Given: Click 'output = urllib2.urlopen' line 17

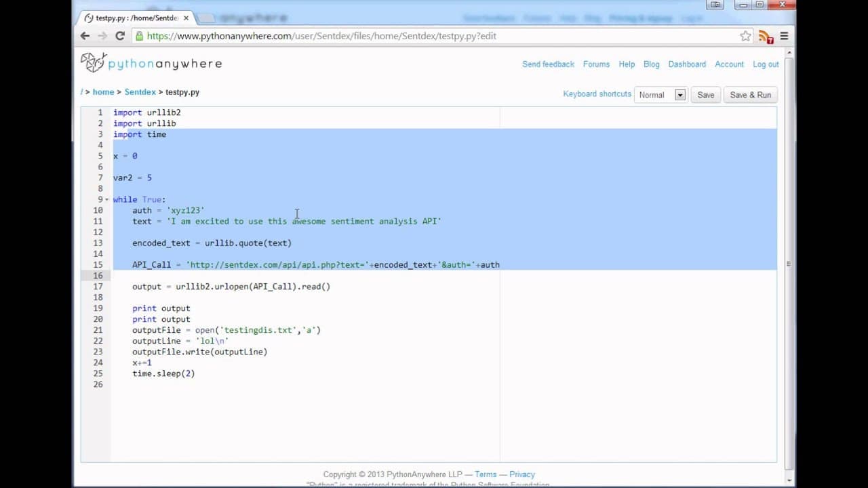Looking at the screenshot, I should pos(231,286).
